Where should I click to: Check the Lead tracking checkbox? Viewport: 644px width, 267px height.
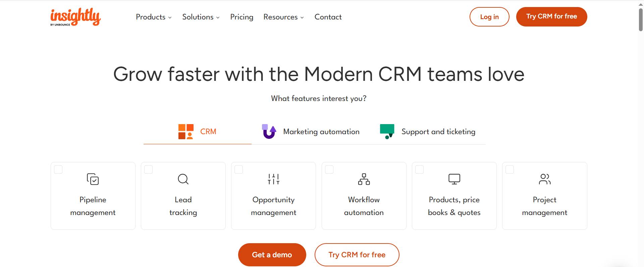[x=149, y=170]
